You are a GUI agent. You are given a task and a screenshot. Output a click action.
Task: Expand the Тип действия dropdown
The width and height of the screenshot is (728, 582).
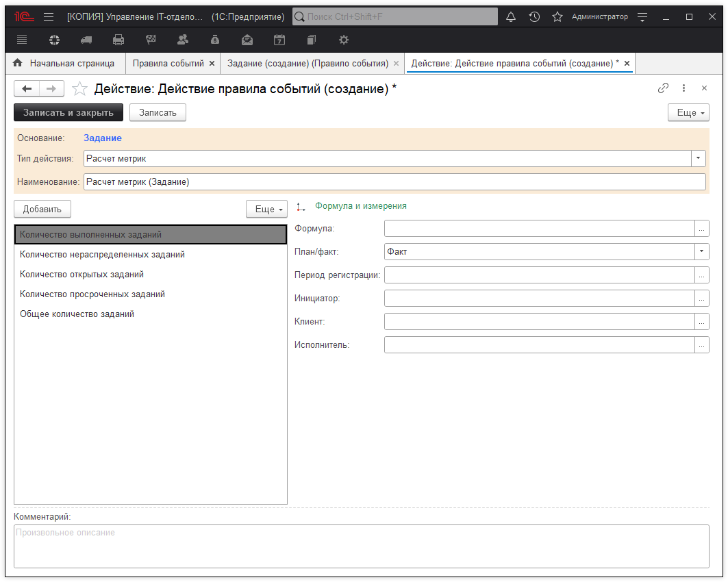coord(699,159)
